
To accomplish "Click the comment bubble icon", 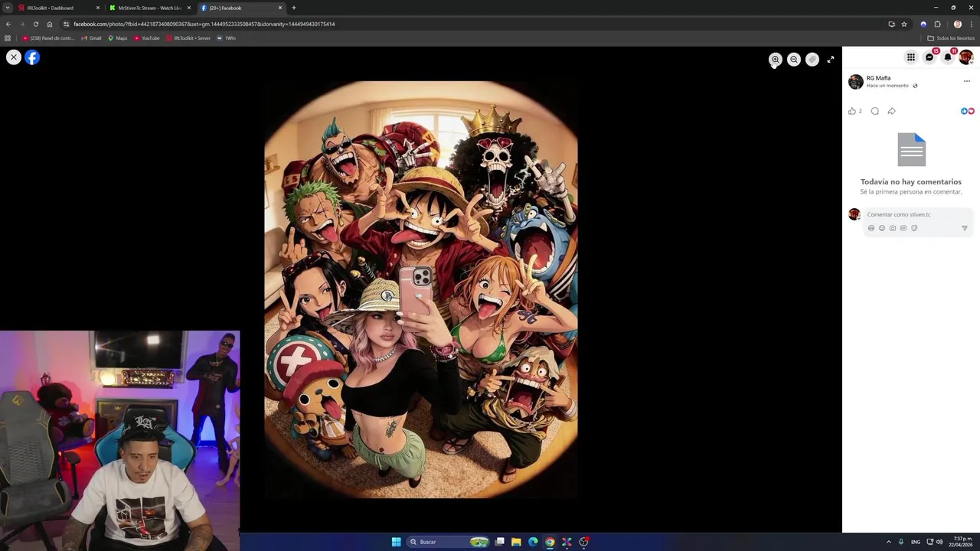I will (875, 111).
